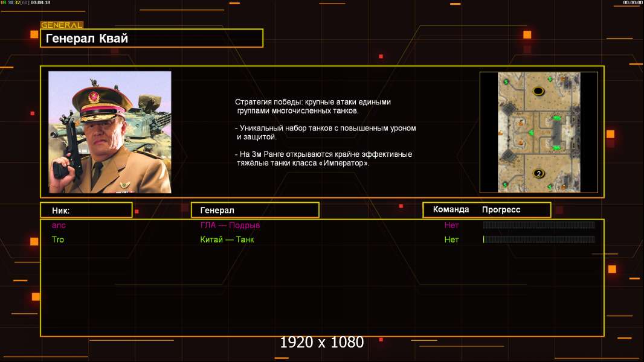This screenshot has height=362, width=644.
Task: Click the "Команда" column header label
Action: coord(451,209)
